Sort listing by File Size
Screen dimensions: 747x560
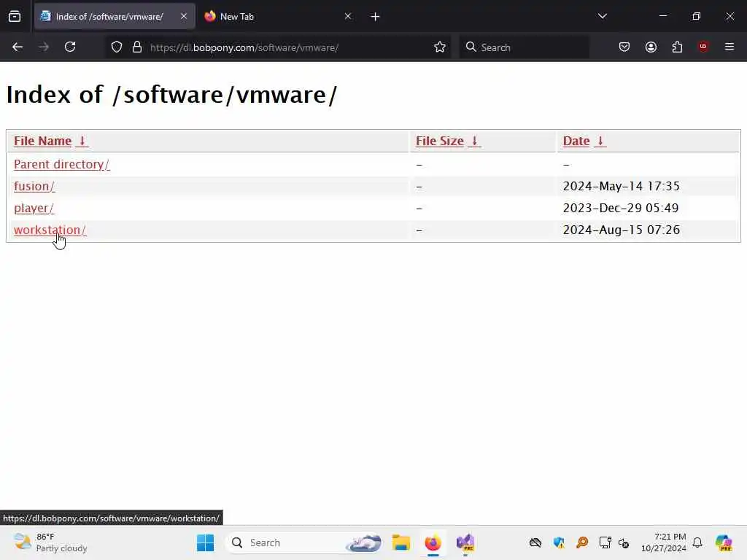[x=440, y=141]
